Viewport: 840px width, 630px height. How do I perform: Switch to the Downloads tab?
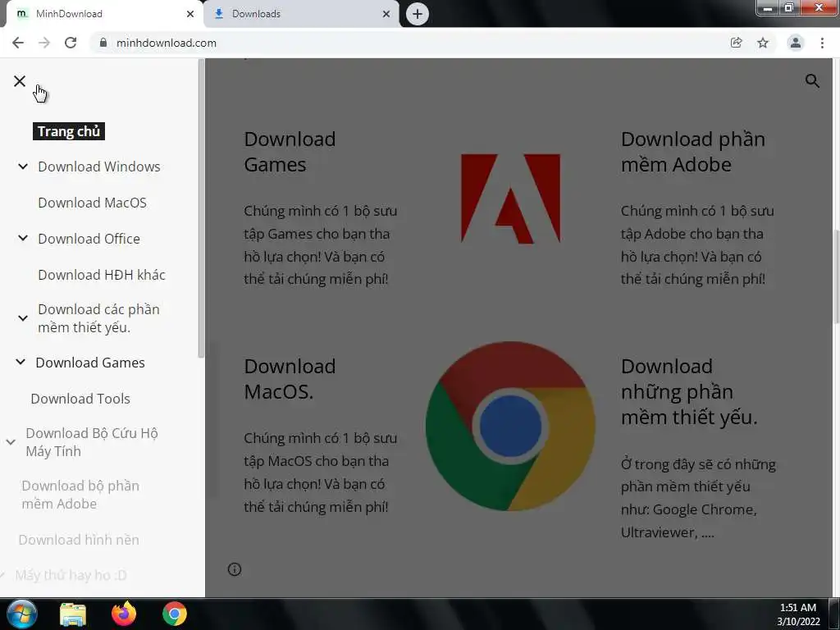(x=302, y=14)
